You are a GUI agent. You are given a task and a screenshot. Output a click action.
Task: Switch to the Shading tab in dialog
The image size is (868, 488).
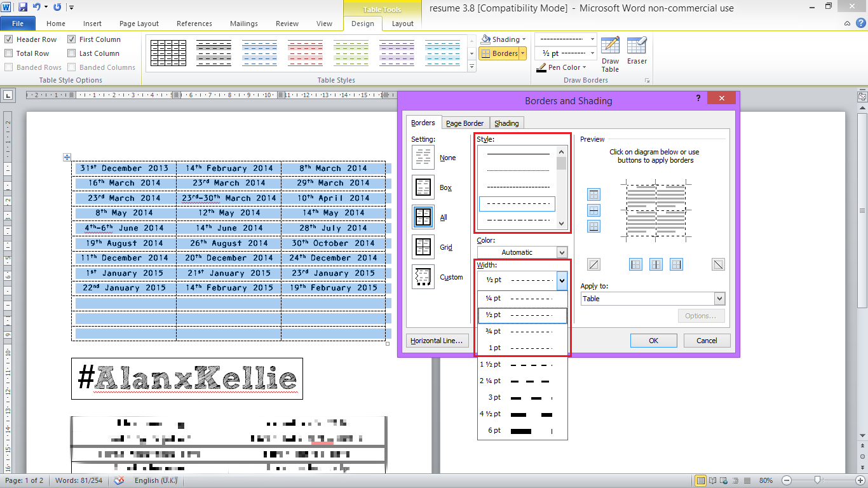pyautogui.click(x=506, y=123)
